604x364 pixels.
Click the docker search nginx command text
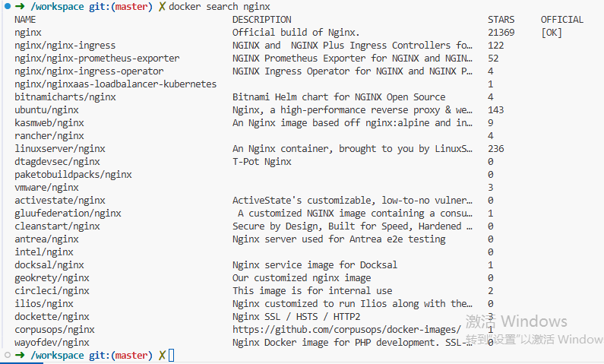(x=220, y=7)
